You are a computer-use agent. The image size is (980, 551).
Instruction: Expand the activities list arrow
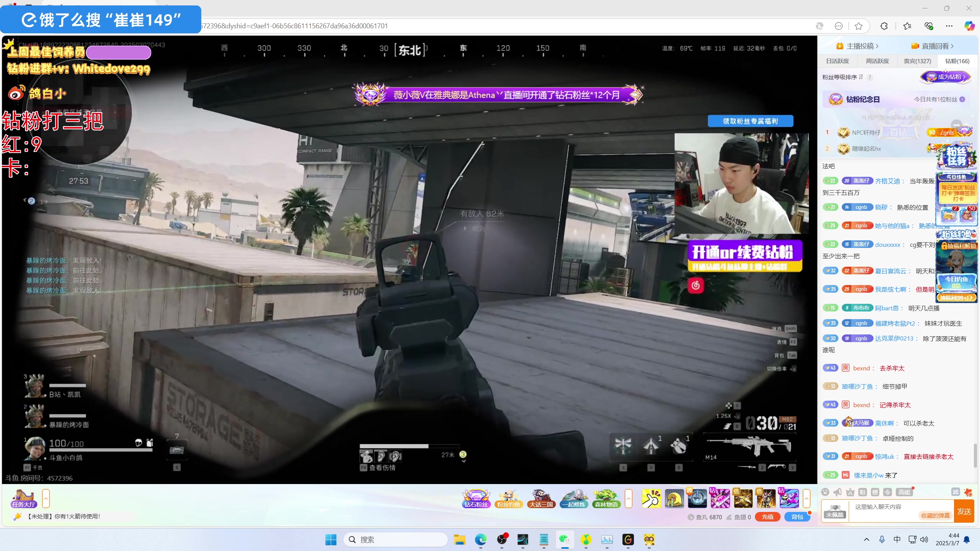[628, 499]
